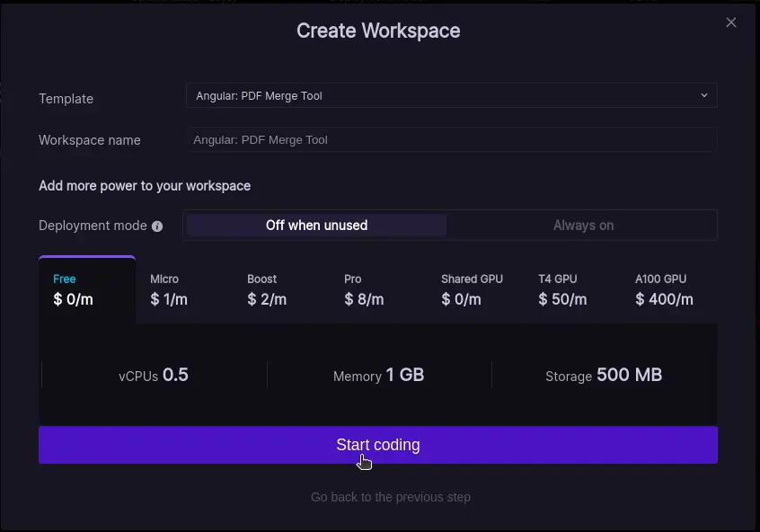760x532 pixels.
Task: Click the vCPUs 0.5 value
Action: point(153,375)
